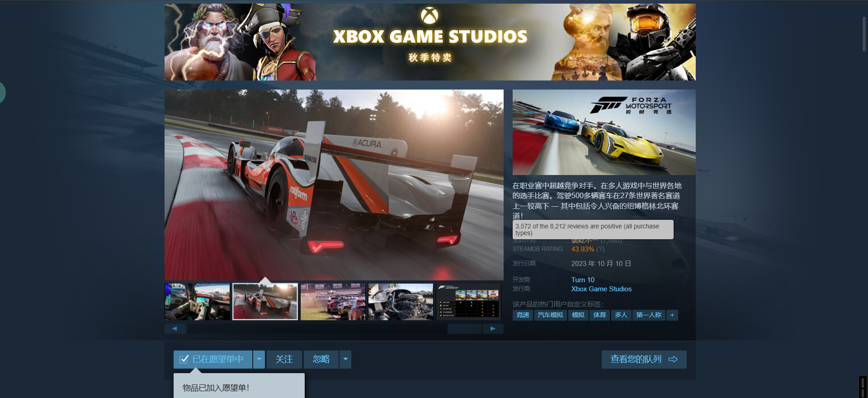Image resolution: width=868 pixels, height=398 pixels.
Task: Click the STEAMDB RATING label
Action: pyautogui.click(x=538, y=249)
